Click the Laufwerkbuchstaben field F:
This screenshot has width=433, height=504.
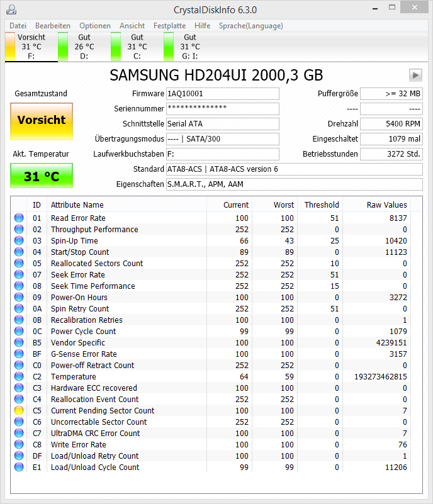coord(222,154)
